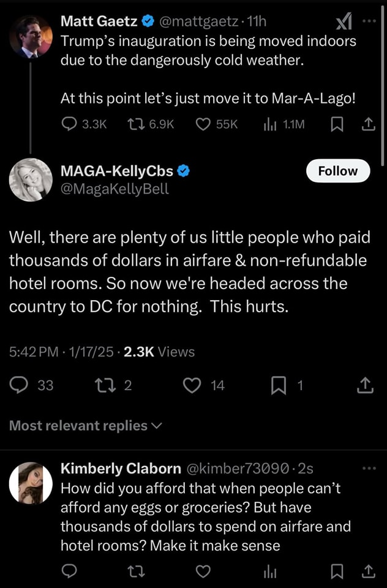Like Kimberly Claborn's reply
The width and height of the screenshot is (387, 588).
[x=204, y=571]
